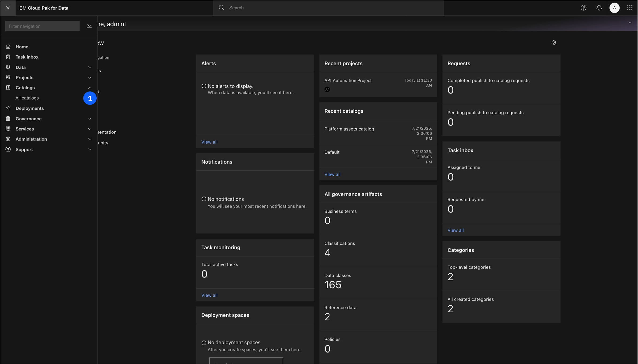Expand the Data navigation section
Image resolution: width=638 pixels, height=364 pixels.
tap(90, 67)
